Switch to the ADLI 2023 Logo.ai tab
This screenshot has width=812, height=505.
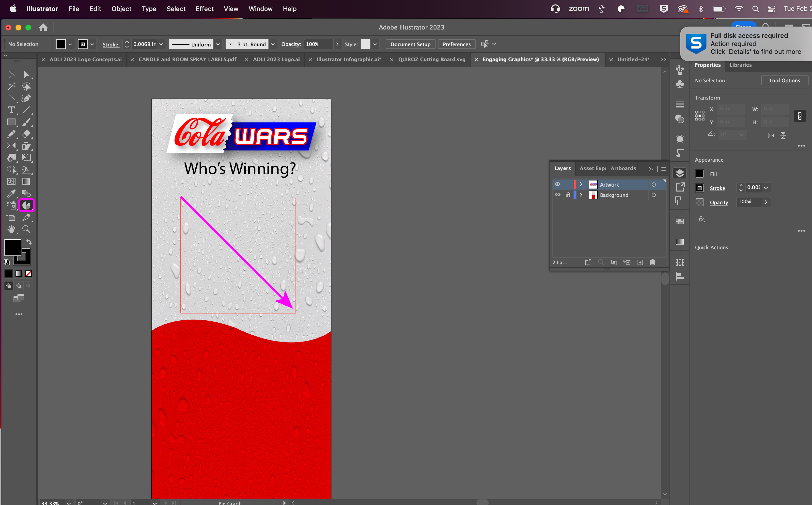pos(276,59)
